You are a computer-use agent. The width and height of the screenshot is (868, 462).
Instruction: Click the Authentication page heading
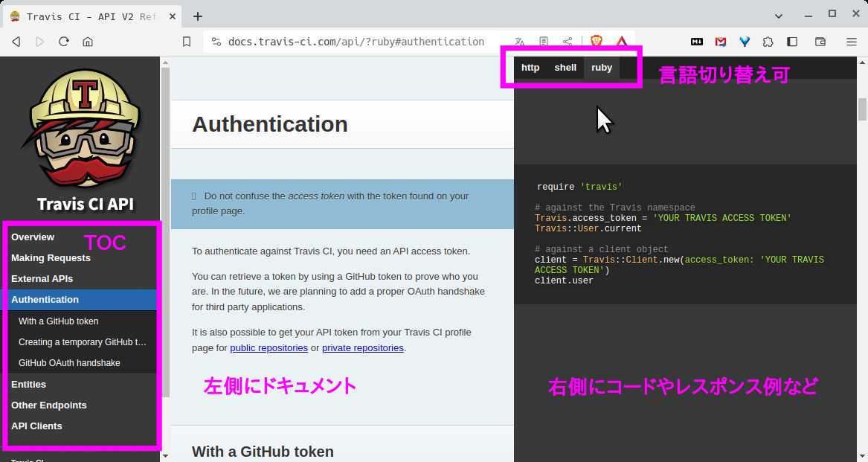(269, 124)
